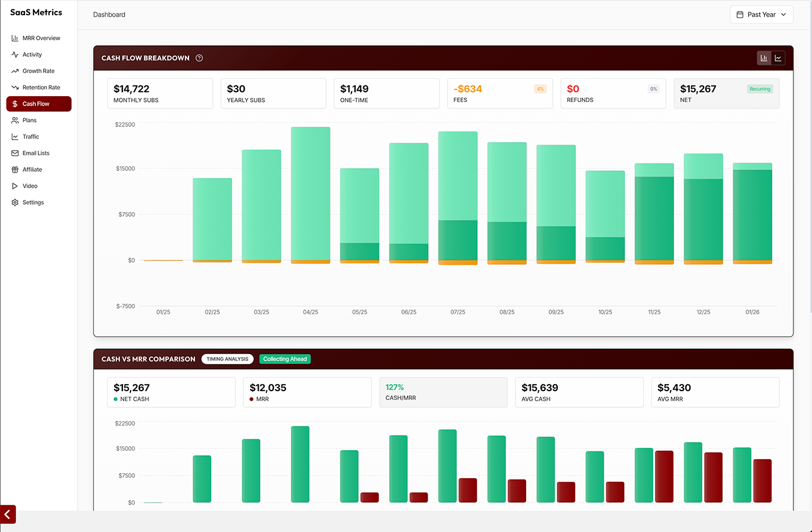
Task: Click the Affiliate gift icon
Action: [15, 170]
